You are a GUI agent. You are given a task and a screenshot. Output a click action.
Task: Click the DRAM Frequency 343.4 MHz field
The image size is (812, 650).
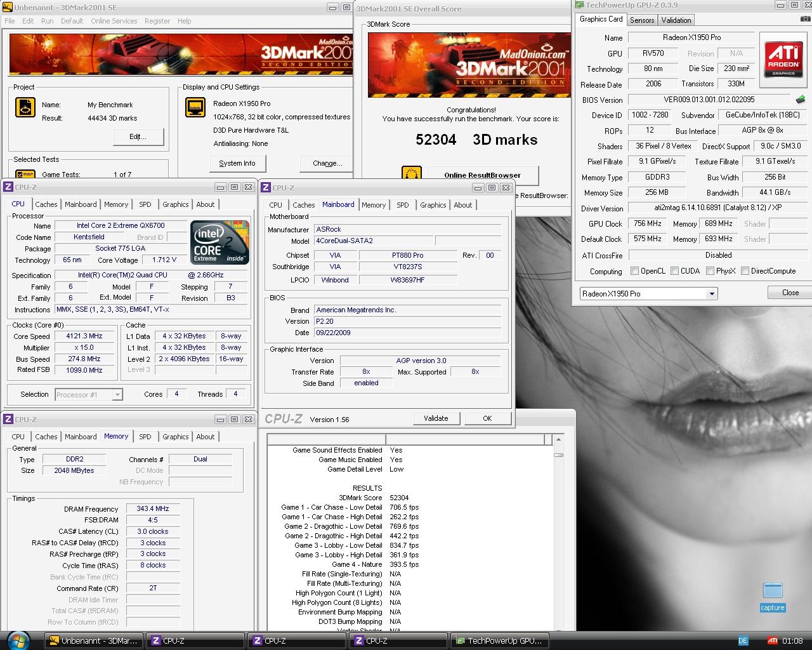[x=153, y=509]
